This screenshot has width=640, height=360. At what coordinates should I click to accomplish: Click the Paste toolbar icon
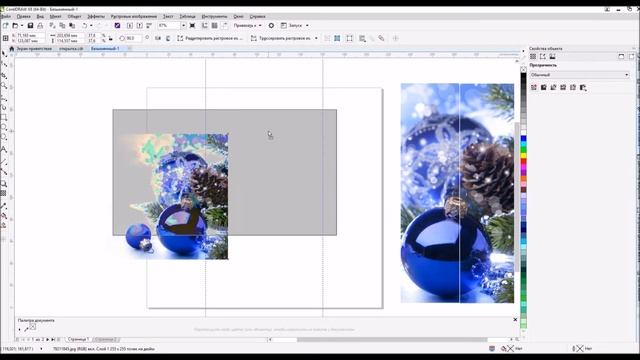tap(72, 25)
